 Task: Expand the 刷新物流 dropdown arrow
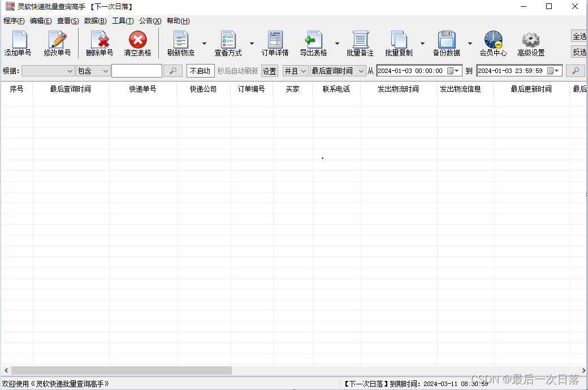(204, 44)
